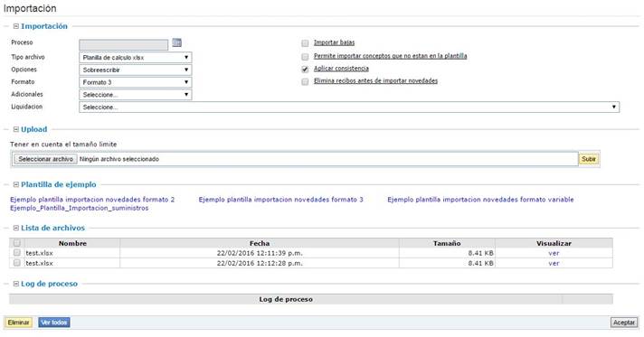Collapse the Upload section
The image size is (644, 337).
coord(16,129)
